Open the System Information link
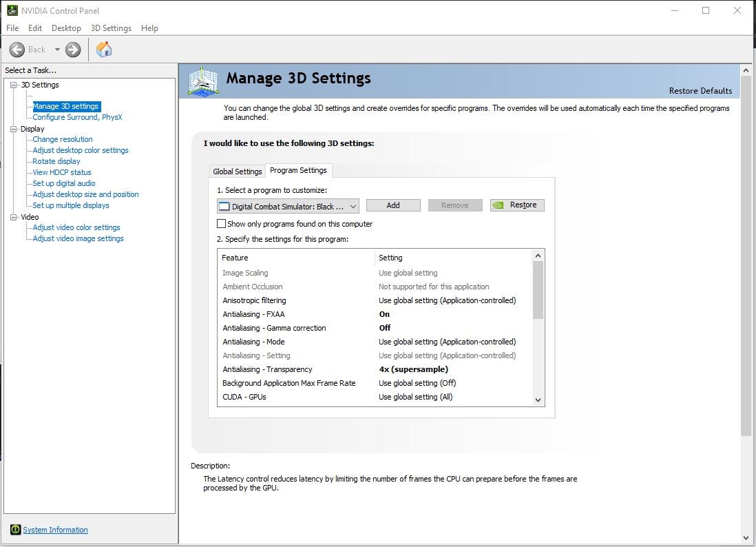756x547 pixels. coord(56,530)
